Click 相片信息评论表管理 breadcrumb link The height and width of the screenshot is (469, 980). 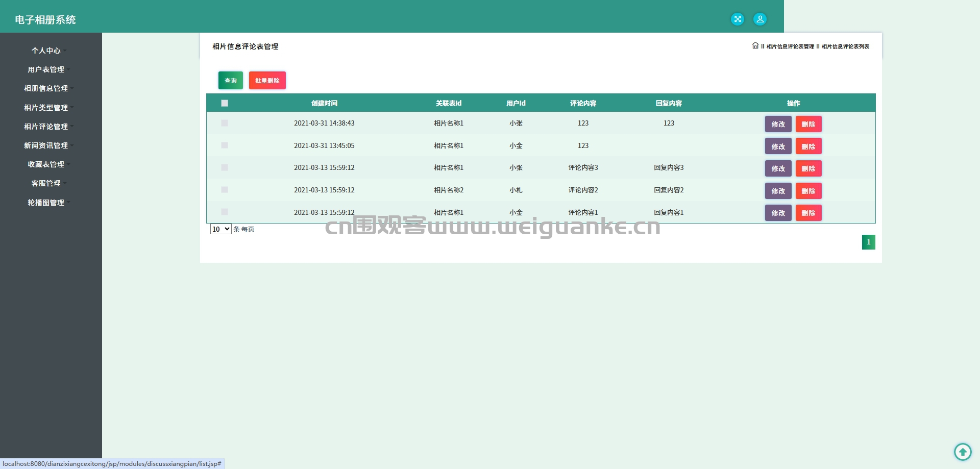pyautogui.click(x=790, y=46)
